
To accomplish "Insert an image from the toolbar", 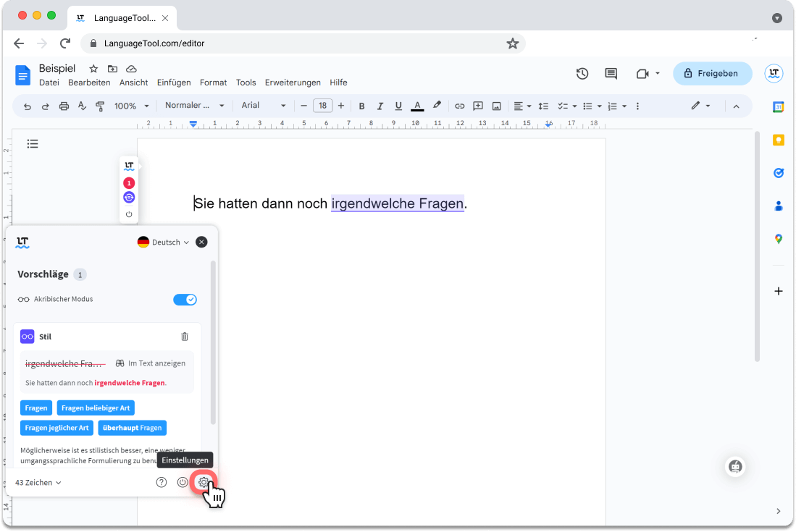I will pos(496,106).
